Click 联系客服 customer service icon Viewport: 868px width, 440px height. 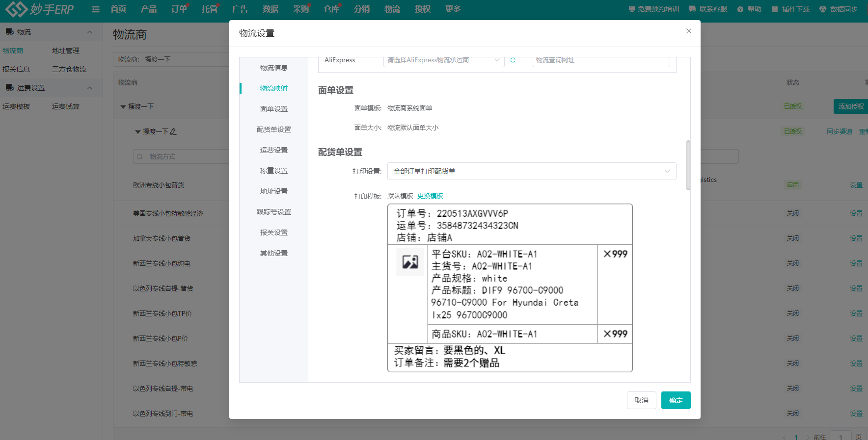click(x=692, y=9)
